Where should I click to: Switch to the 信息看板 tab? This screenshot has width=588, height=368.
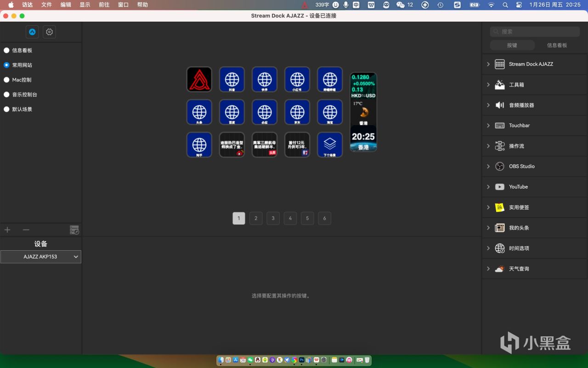(x=557, y=45)
